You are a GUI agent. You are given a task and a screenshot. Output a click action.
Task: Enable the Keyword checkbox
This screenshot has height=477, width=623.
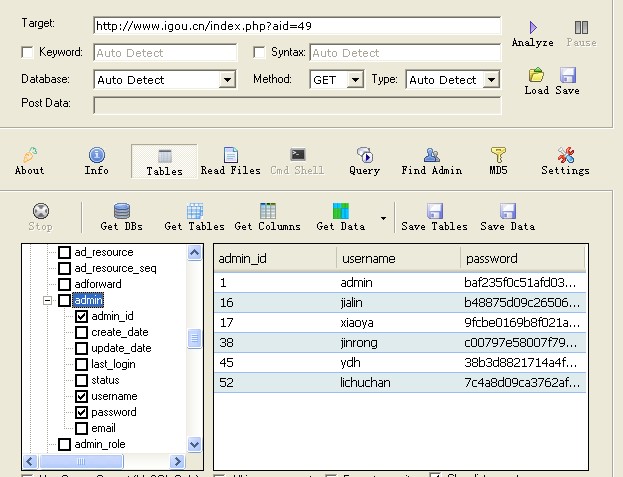[27, 52]
